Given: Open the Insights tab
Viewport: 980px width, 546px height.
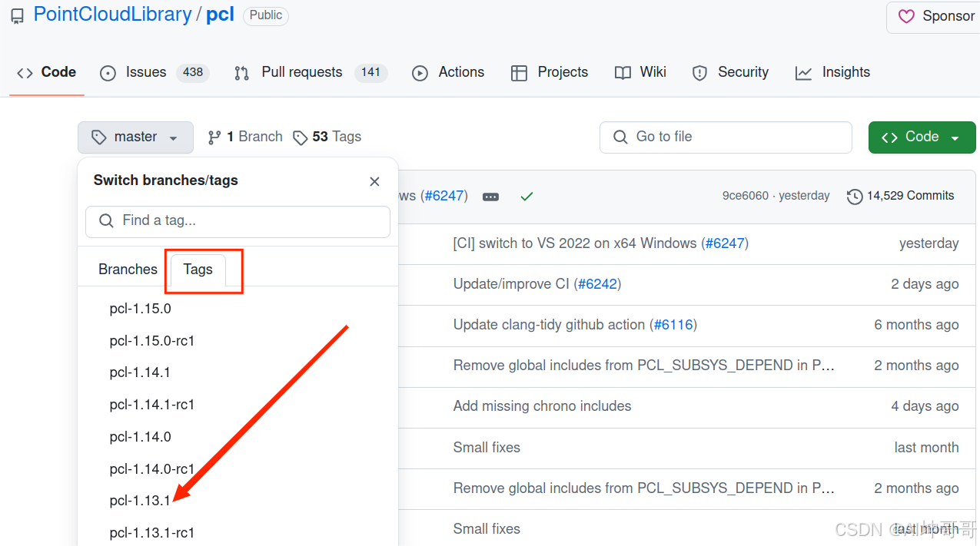Looking at the screenshot, I should (x=832, y=72).
